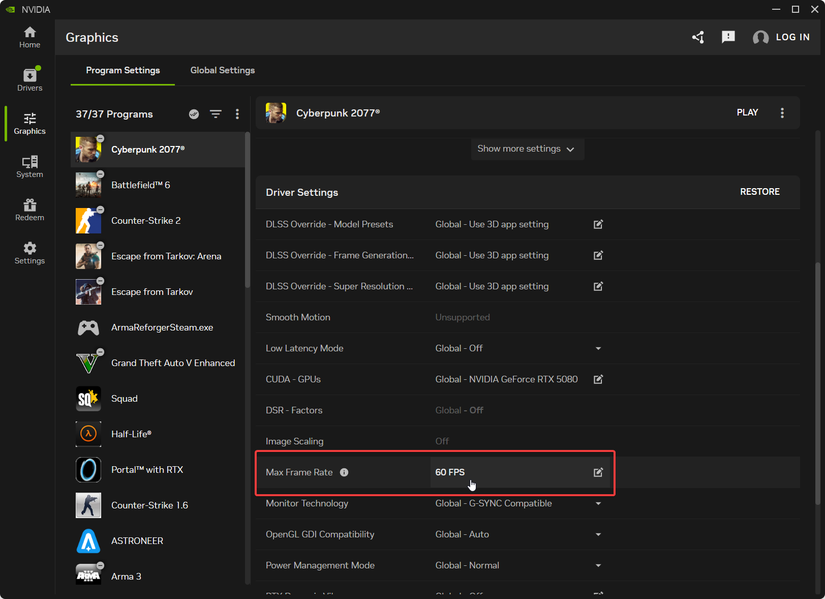Click RESTORE driver settings
This screenshot has height=599, width=825.
(x=760, y=192)
